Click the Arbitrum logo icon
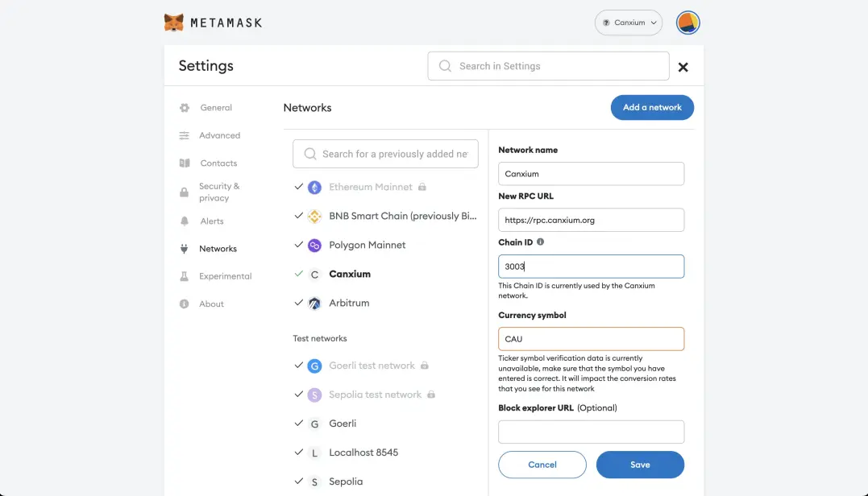The image size is (868, 496). pos(314,303)
